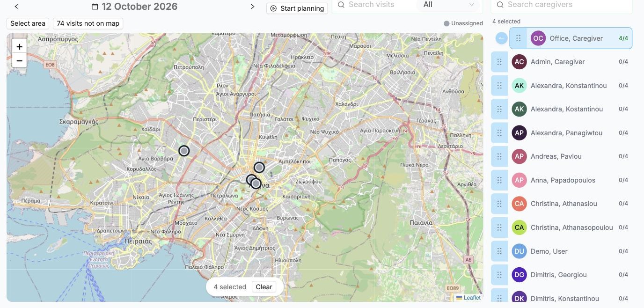The width and height of the screenshot is (644, 308).
Task: Select caregiver name Alexandra, Konstantinou
Action: coord(569,86)
